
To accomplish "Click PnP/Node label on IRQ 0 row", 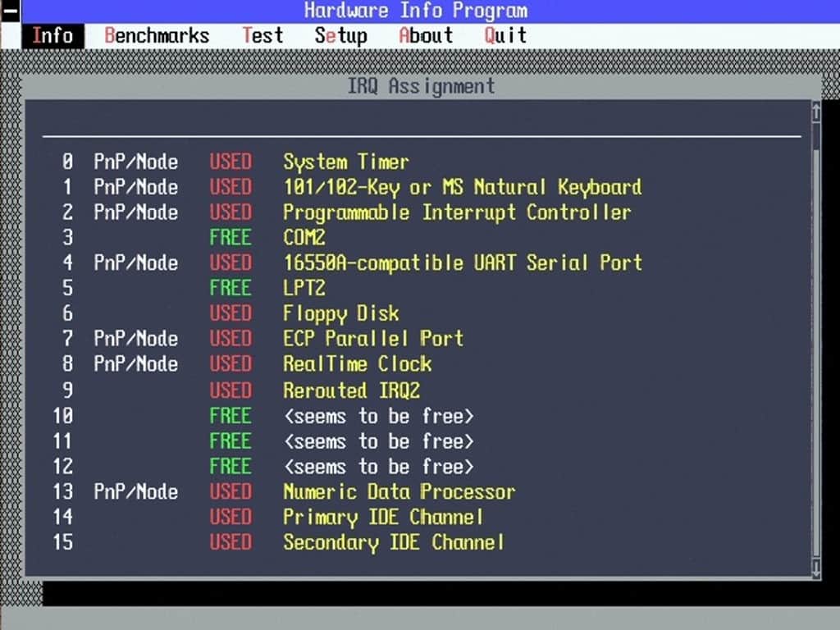I will click(136, 162).
